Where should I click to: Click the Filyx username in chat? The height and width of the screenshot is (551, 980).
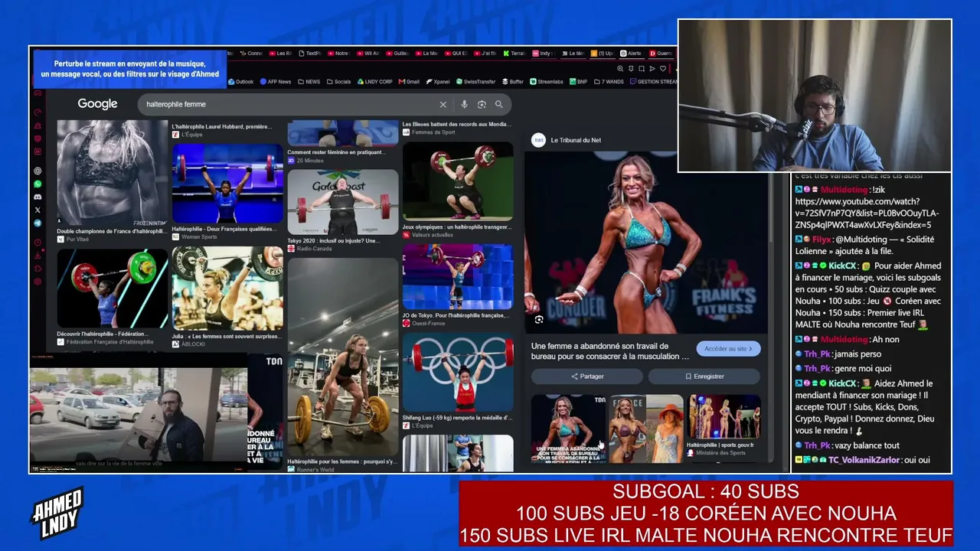tap(822, 240)
